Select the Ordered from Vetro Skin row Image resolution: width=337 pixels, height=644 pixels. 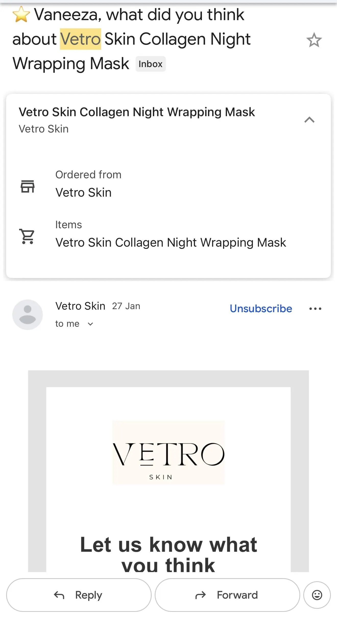83,192
